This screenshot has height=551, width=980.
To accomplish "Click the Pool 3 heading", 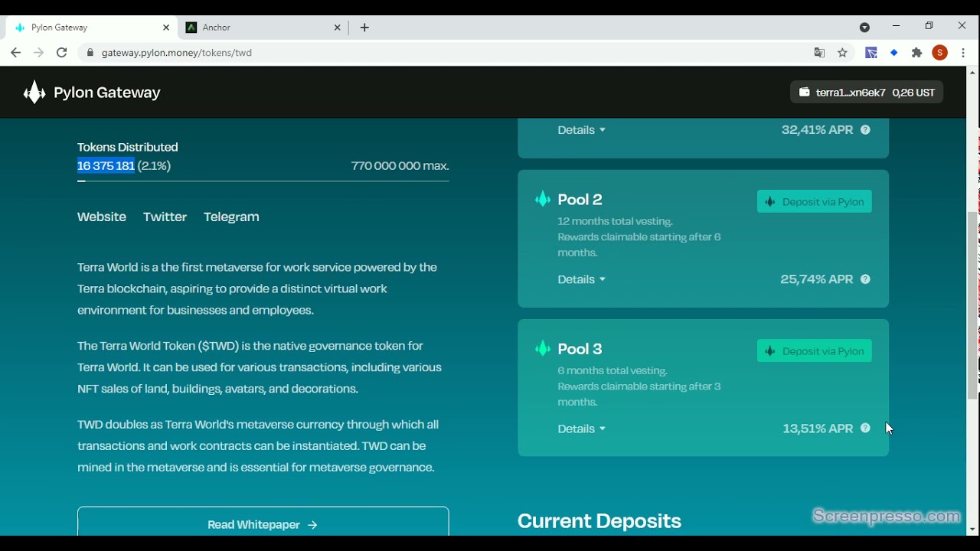I will click(x=580, y=349).
